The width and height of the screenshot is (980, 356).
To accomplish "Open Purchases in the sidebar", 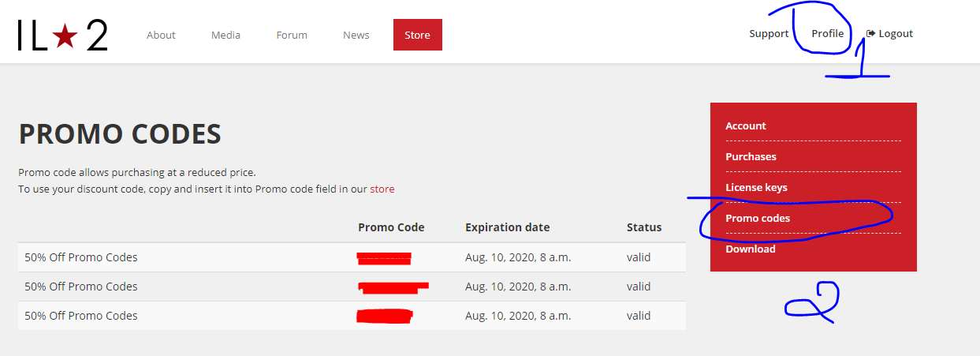I will tap(751, 157).
